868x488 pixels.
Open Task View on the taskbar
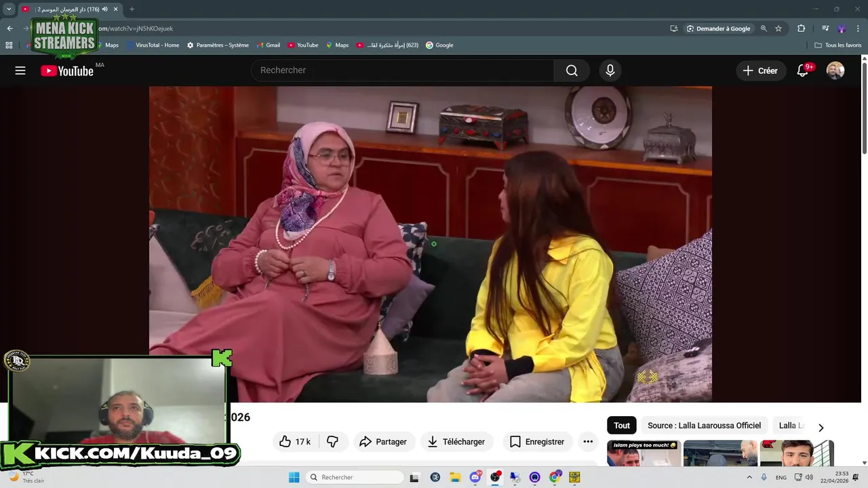tap(414, 477)
